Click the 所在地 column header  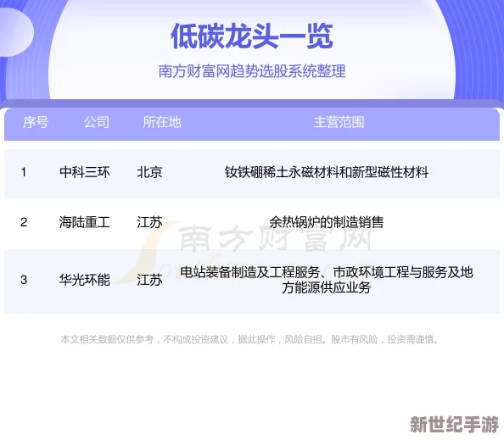tap(162, 122)
